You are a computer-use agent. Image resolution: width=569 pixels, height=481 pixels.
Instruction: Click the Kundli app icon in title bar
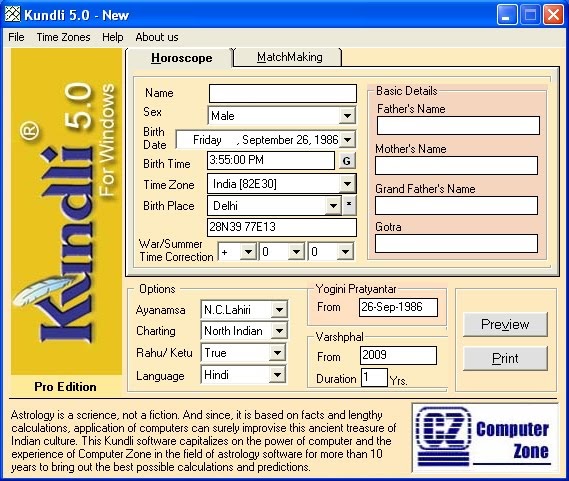pyautogui.click(x=12, y=14)
